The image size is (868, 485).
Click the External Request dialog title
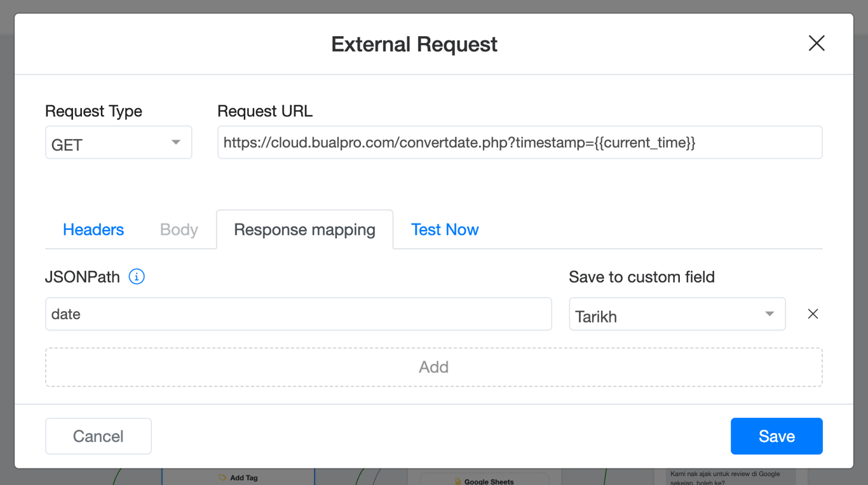coord(414,44)
